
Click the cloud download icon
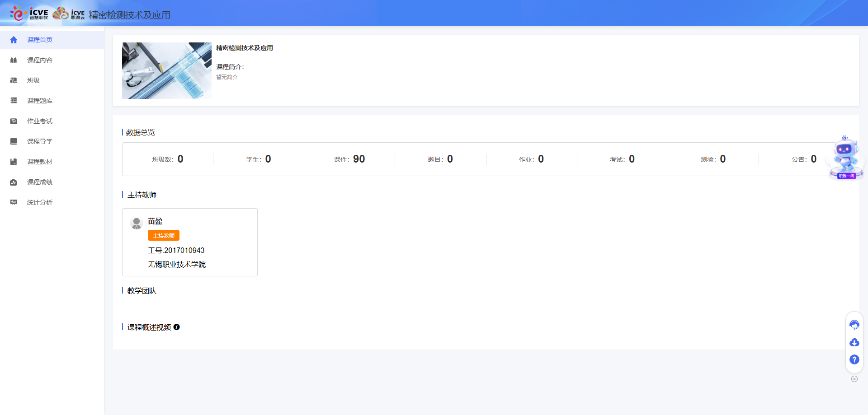point(854,342)
